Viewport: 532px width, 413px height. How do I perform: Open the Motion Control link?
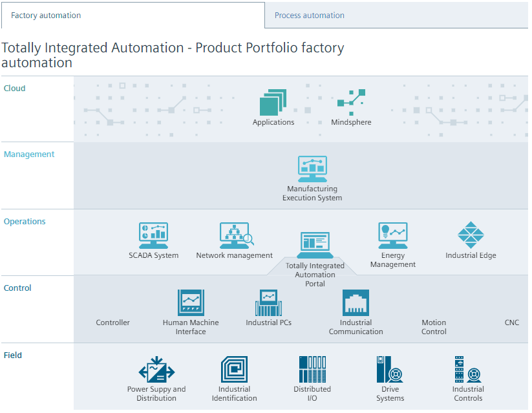tap(434, 327)
